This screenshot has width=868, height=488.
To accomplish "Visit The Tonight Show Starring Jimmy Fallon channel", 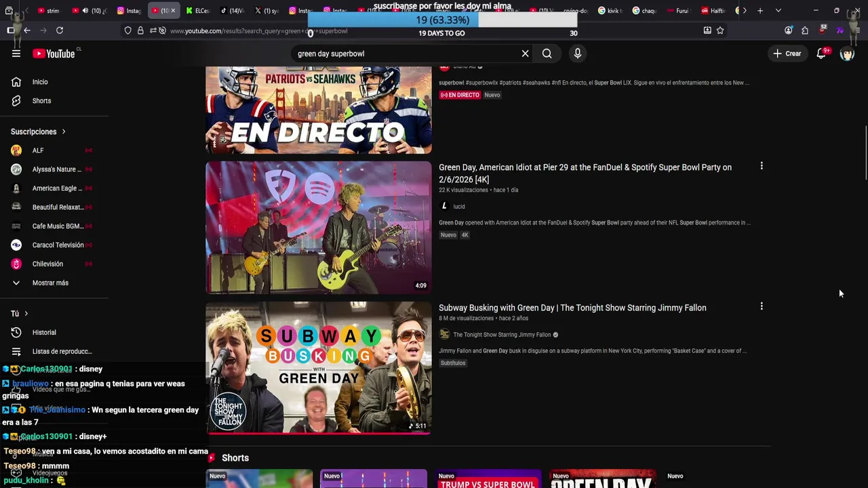I will (x=502, y=335).
